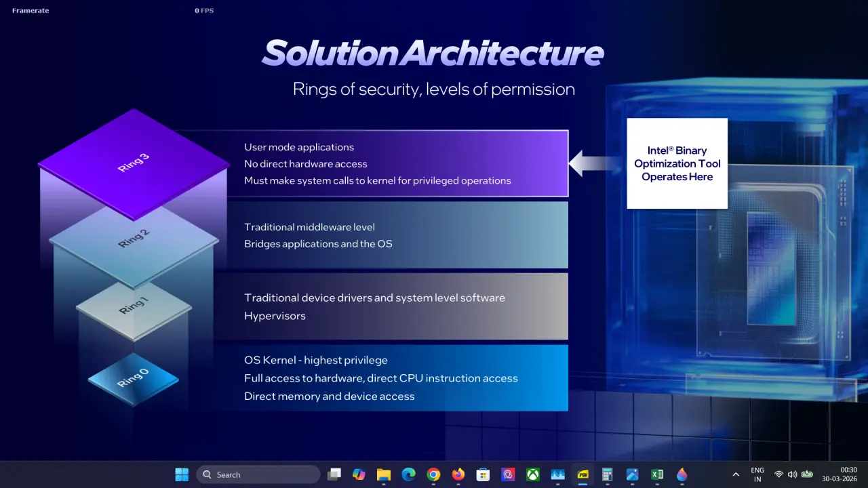Click 'Rings of security, levels of permission' subtitle
The image size is (868, 488).
pyautogui.click(x=434, y=89)
